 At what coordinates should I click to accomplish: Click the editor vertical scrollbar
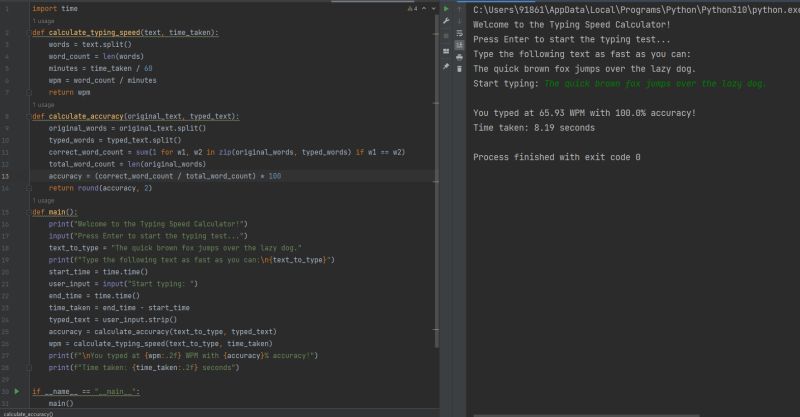pyautogui.click(x=436, y=181)
